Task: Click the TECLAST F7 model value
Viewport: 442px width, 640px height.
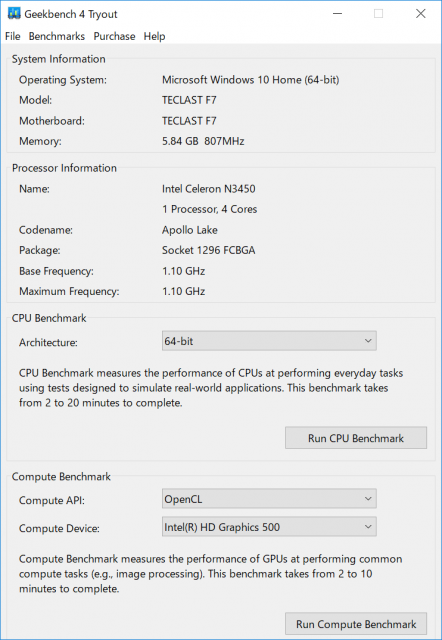Action: (189, 100)
